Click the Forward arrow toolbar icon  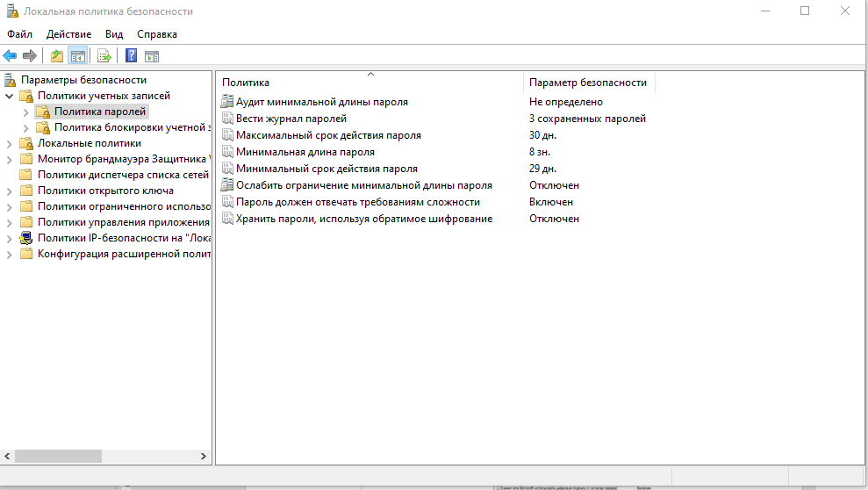[30, 56]
